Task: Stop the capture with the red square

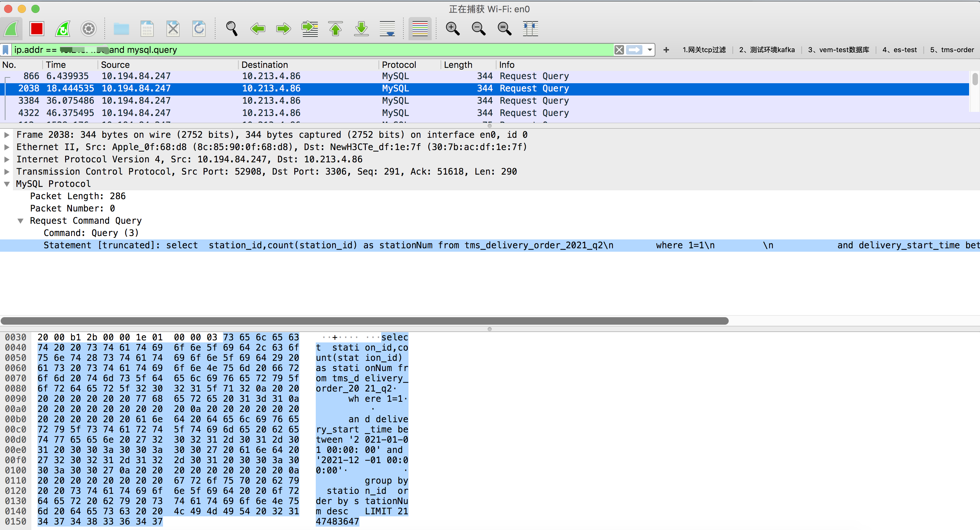Action: pos(37,29)
